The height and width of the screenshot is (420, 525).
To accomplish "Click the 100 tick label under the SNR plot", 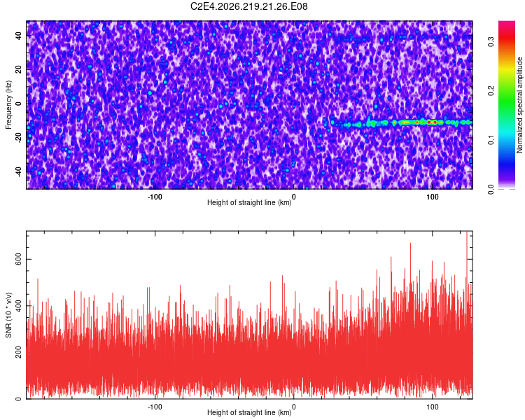I will (x=433, y=407).
